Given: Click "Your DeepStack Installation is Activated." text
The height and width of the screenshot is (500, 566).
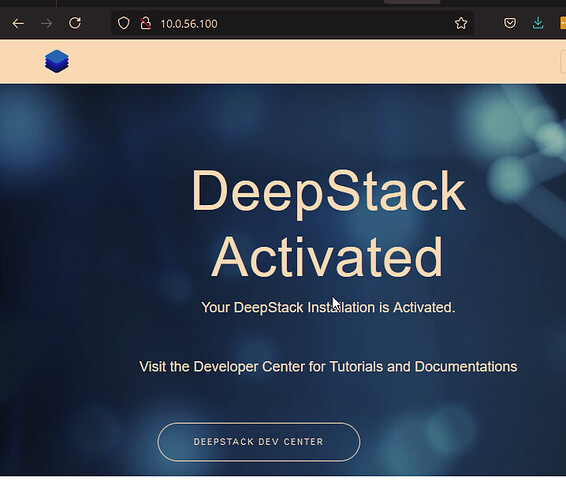Looking at the screenshot, I should click(328, 308).
